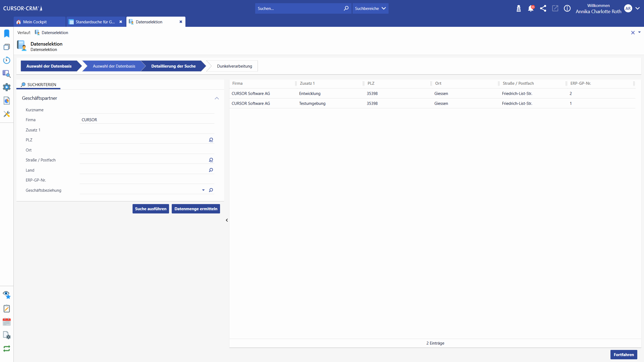Switch to Mein Cockpit tab
This screenshot has height=362, width=644.
click(x=39, y=22)
